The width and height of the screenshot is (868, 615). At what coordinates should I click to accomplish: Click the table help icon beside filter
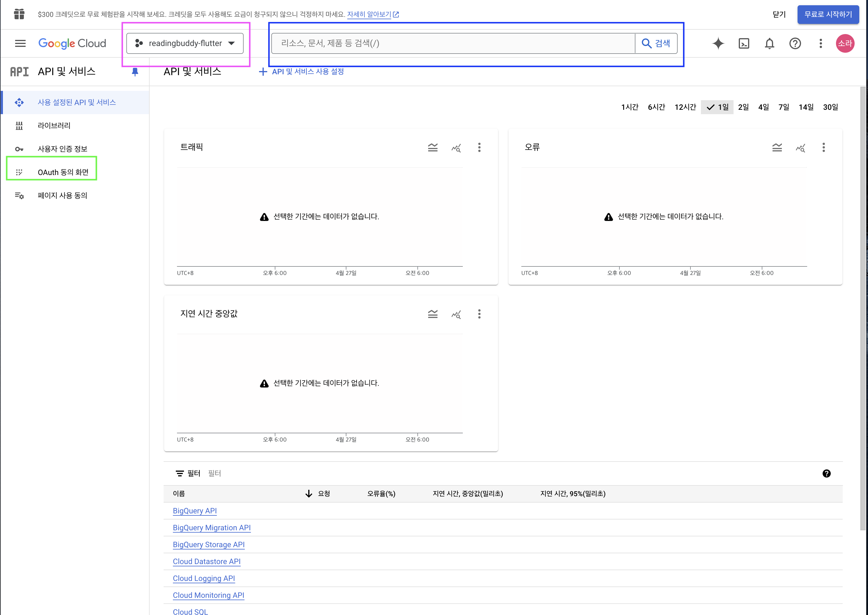[x=826, y=473]
